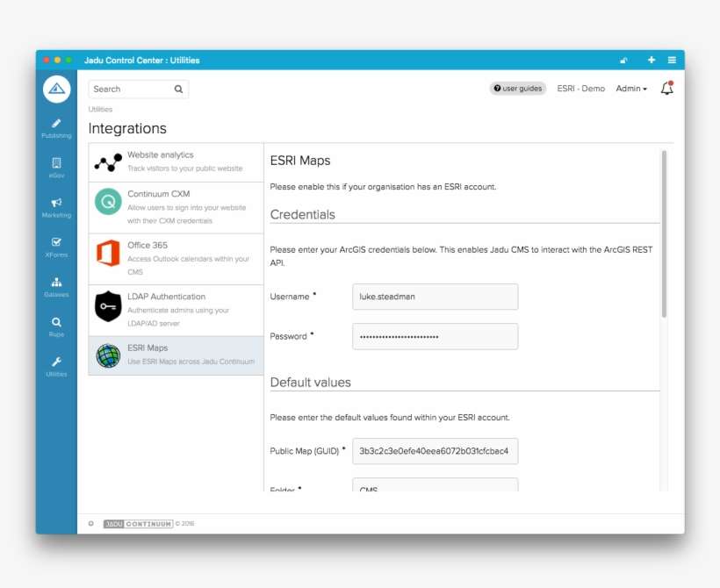Click the Default values section heading
Screen dimensions: 720x588
click(311, 383)
